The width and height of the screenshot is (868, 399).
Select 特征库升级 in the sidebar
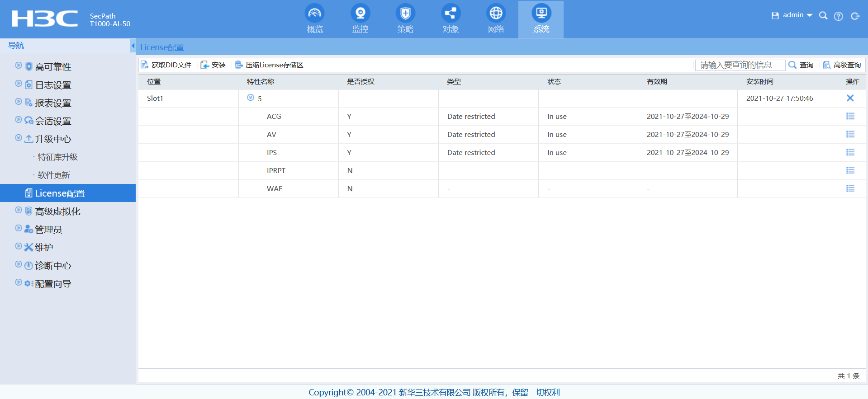tap(57, 157)
